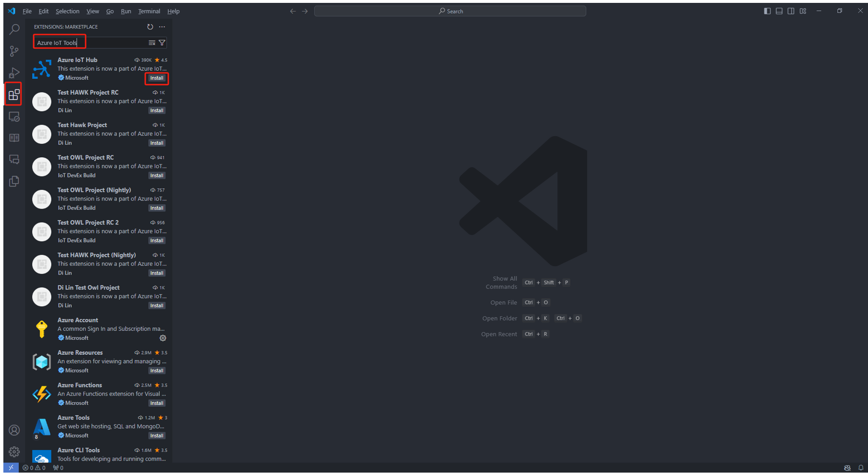Open the Selection menu
The width and height of the screenshot is (868, 475).
tap(67, 12)
